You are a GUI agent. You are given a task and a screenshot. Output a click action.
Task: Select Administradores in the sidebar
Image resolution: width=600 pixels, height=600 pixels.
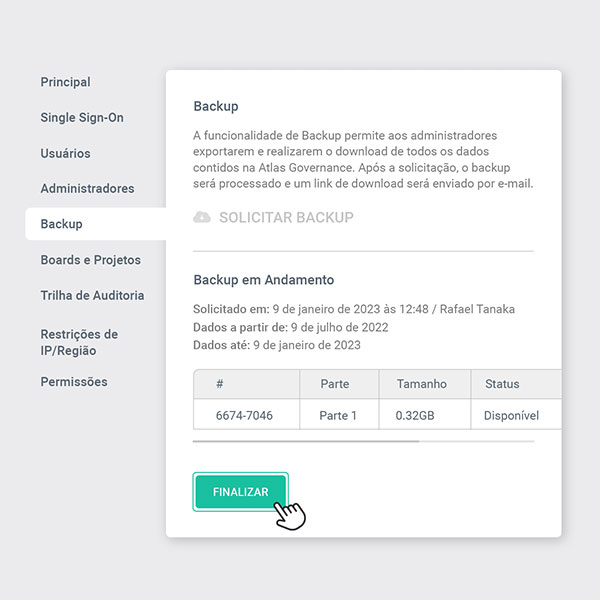pos(87,188)
